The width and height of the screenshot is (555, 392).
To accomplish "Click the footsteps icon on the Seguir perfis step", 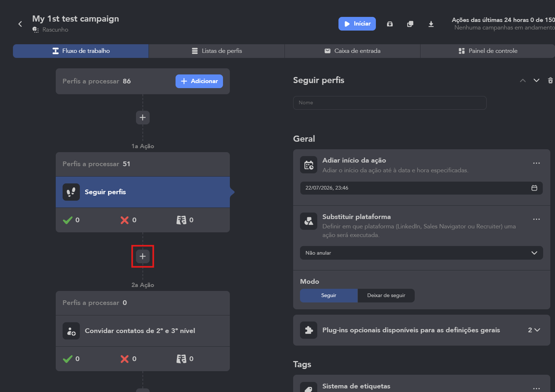I will tap(71, 192).
